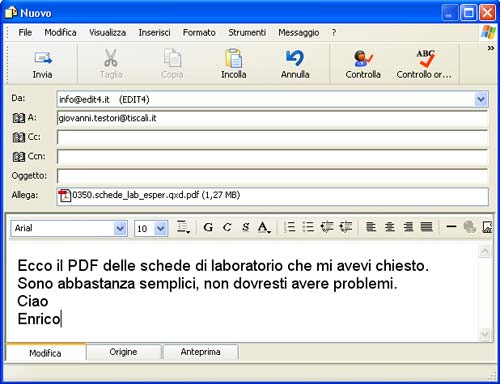Center the text

pos(389,227)
